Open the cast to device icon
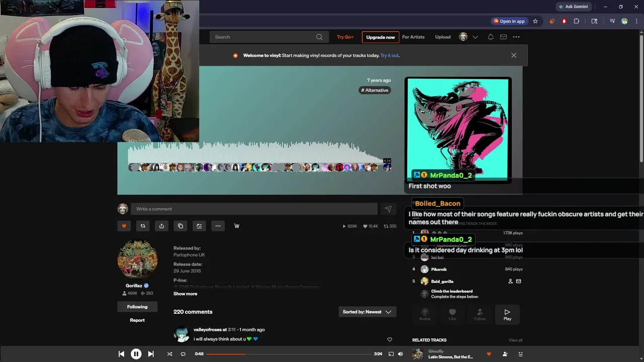This screenshot has width=644, height=362. [391, 354]
